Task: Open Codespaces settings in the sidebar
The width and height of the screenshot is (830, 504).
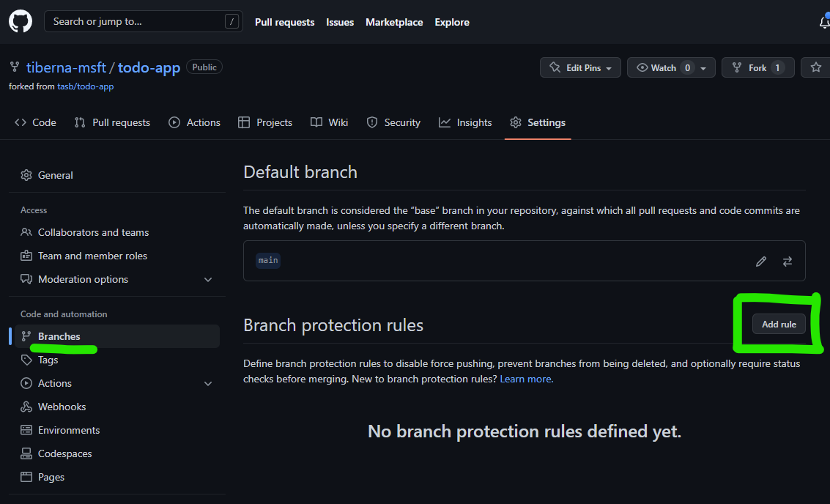Action: (x=64, y=453)
